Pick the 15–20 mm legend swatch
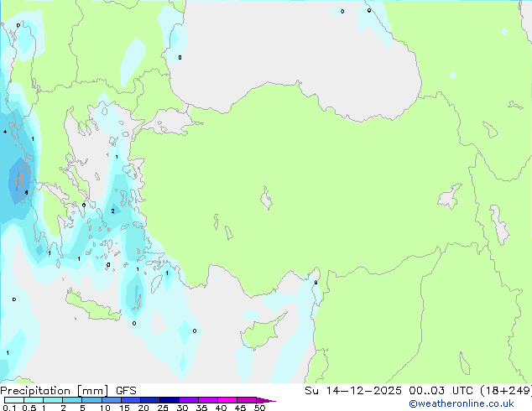The height and width of the screenshot is (411, 532). point(131,400)
